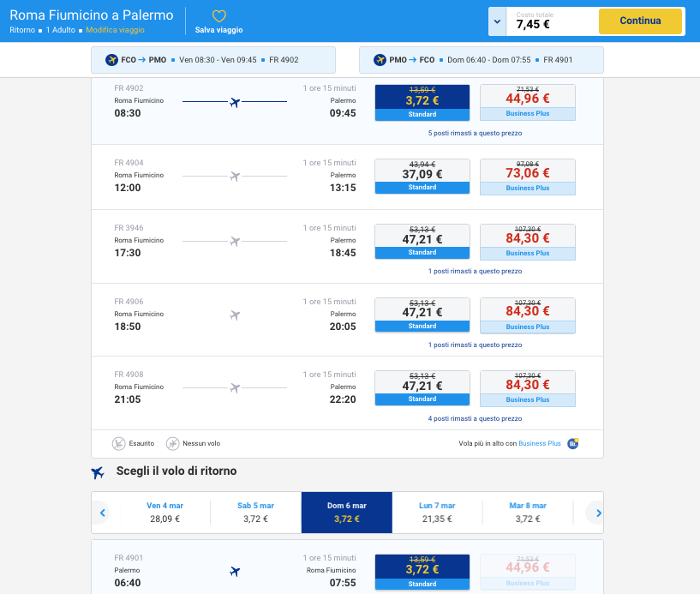
Task: Click the FCO to PMO plane logo
Action: 111,60
